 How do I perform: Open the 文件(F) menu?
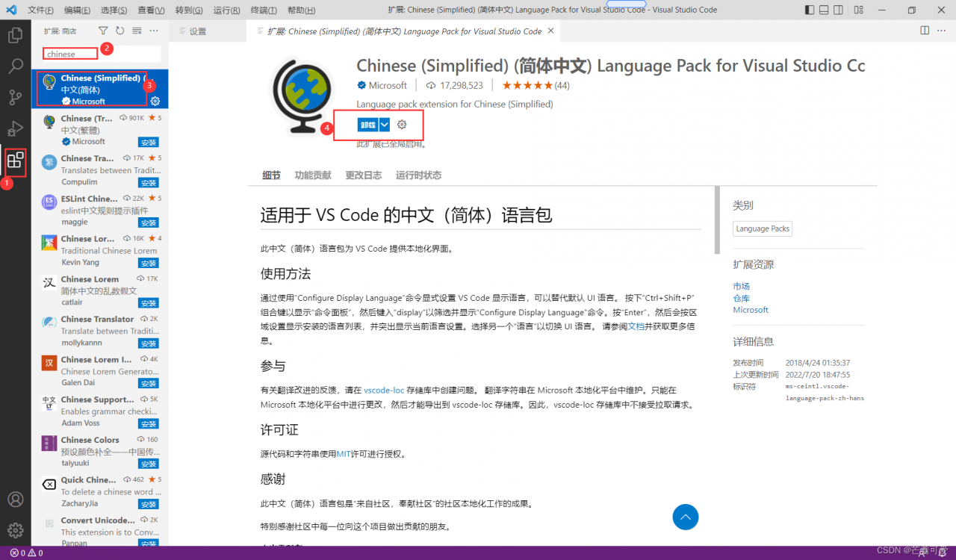(x=40, y=10)
